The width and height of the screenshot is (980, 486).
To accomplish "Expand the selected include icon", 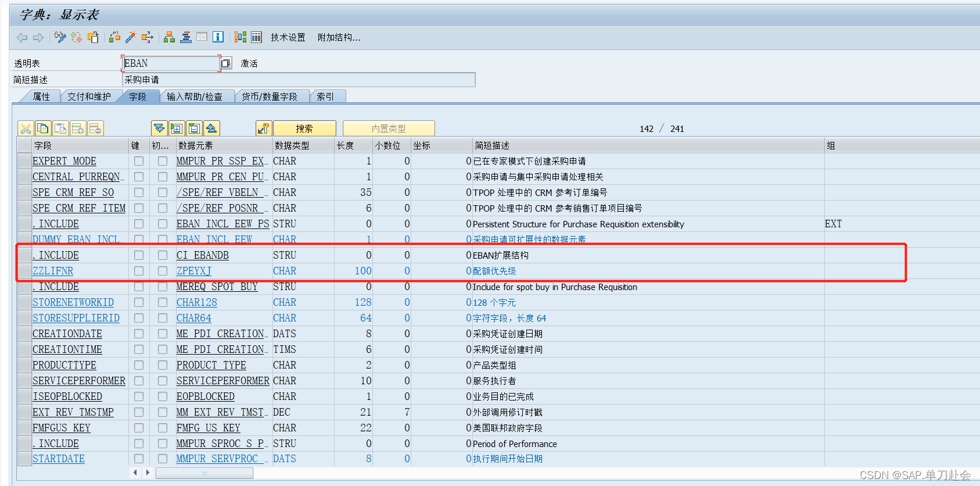I will click(x=177, y=128).
